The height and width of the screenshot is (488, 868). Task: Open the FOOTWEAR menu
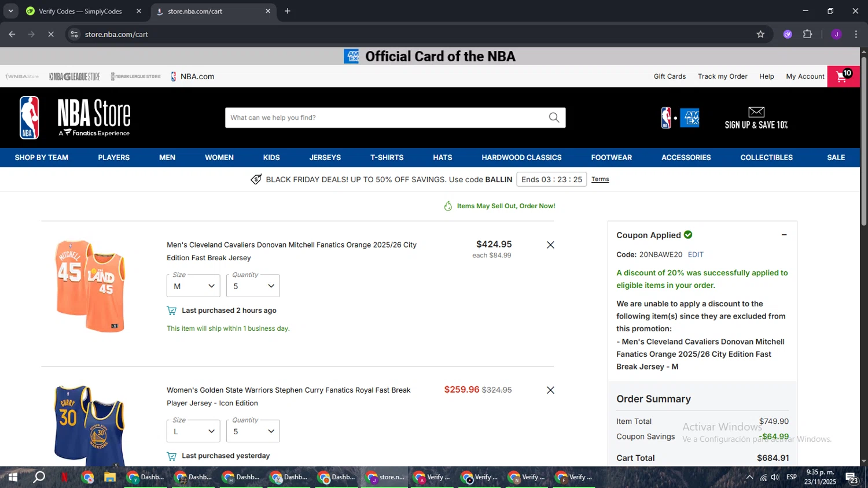point(612,157)
